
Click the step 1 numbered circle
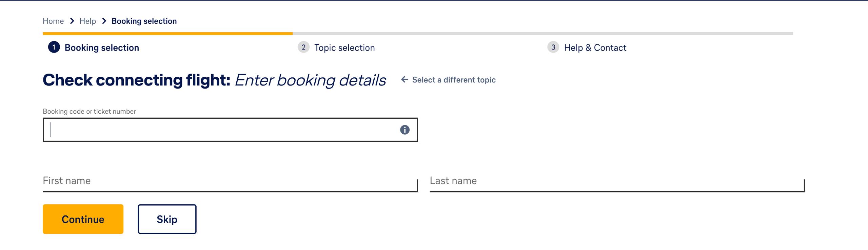[54, 47]
